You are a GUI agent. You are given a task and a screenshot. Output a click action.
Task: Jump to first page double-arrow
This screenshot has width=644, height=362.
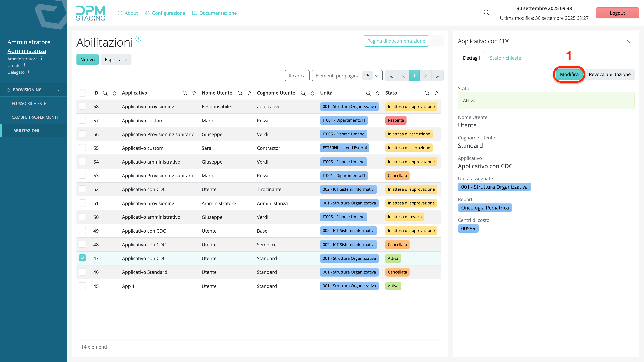click(x=391, y=76)
